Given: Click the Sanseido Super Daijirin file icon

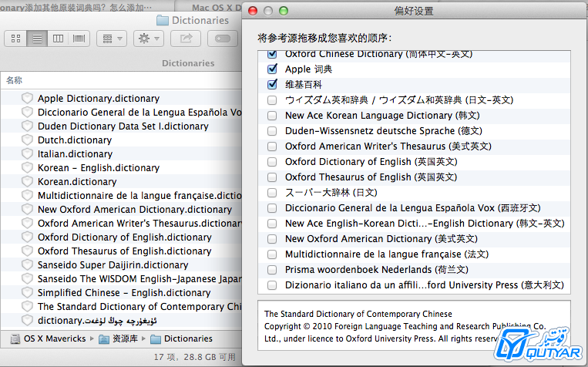Looking at the screenshot, I should pyautogui.click(x=27, y=265).
